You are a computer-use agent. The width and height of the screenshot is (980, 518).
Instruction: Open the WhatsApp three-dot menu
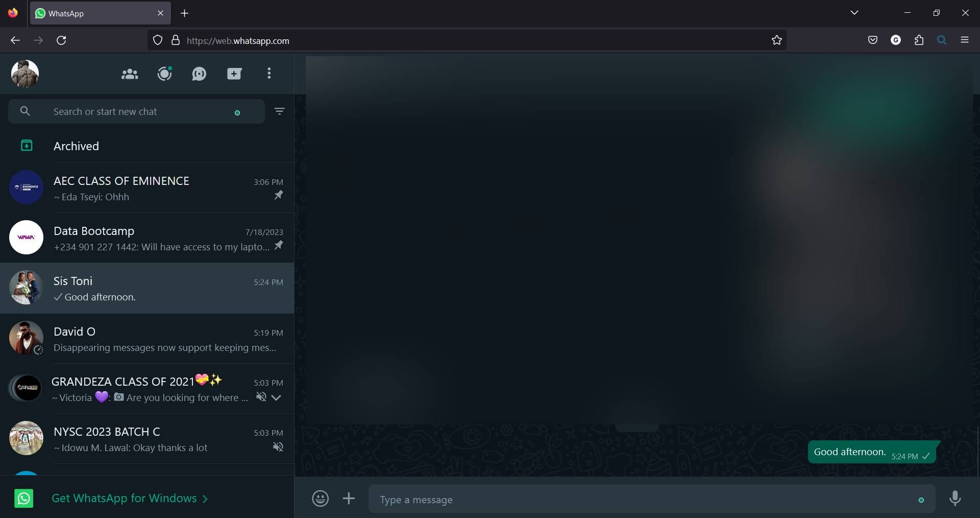(269, 74)
